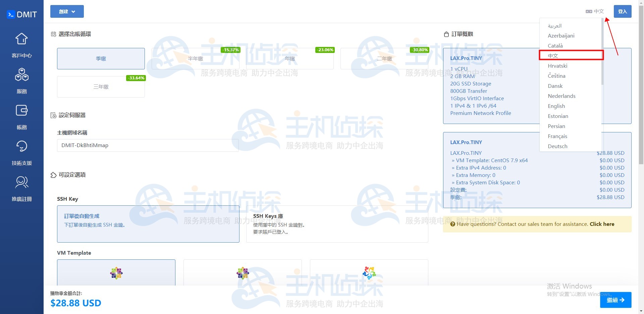
Task: Open the 帳務 wallet icon
Action: (x=21, y=110)
